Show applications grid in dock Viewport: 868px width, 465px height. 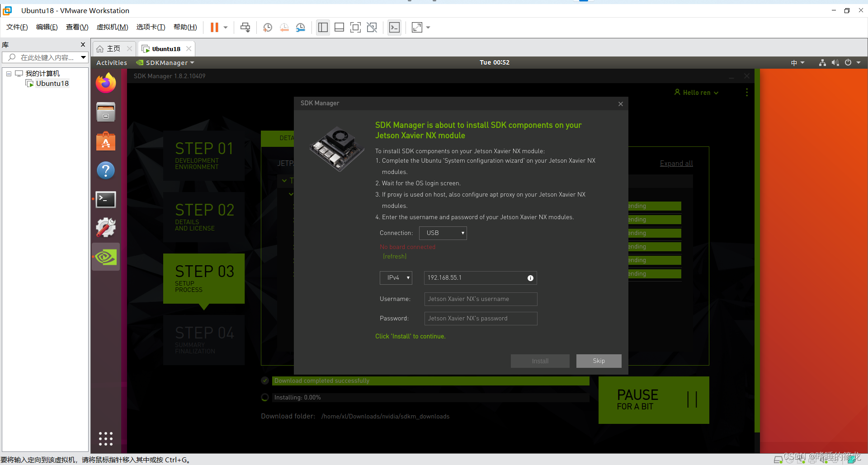(106, 438)
